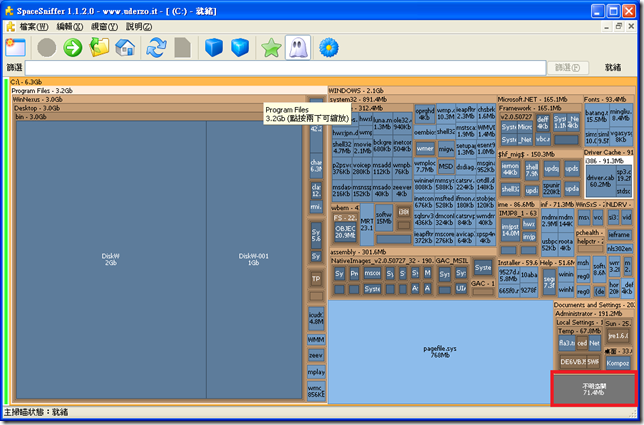Go up one folder level icon
Viewport: 644px width, 425px height.
click(x=99, y=48)
